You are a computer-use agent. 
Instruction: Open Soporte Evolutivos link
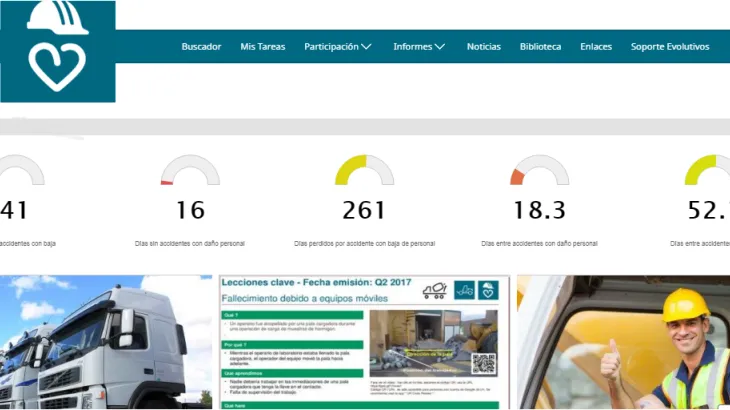[x=670, y=47]
